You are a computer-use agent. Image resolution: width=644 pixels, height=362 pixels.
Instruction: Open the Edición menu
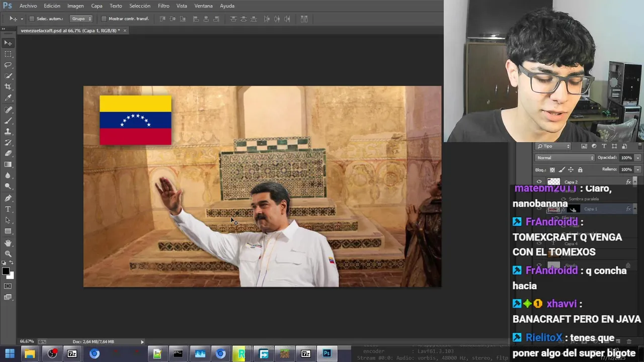click(52, 6)
